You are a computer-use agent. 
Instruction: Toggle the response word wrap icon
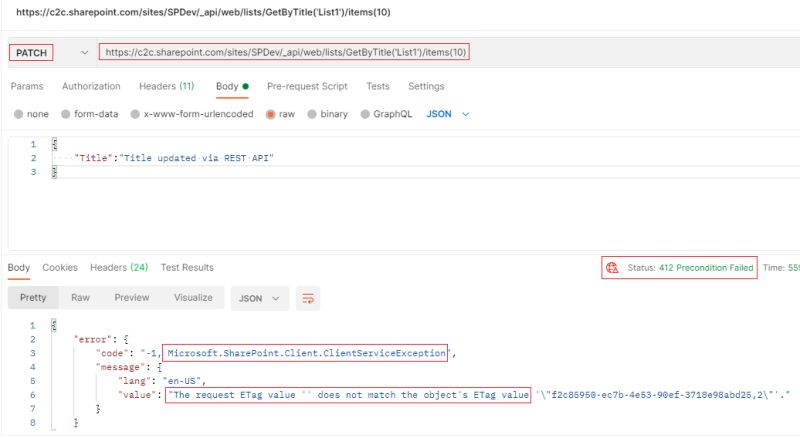coord(308,299)
